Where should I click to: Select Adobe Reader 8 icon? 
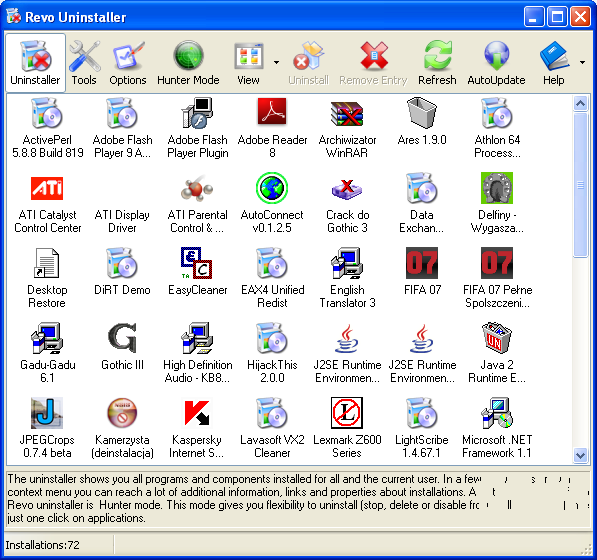272,112
